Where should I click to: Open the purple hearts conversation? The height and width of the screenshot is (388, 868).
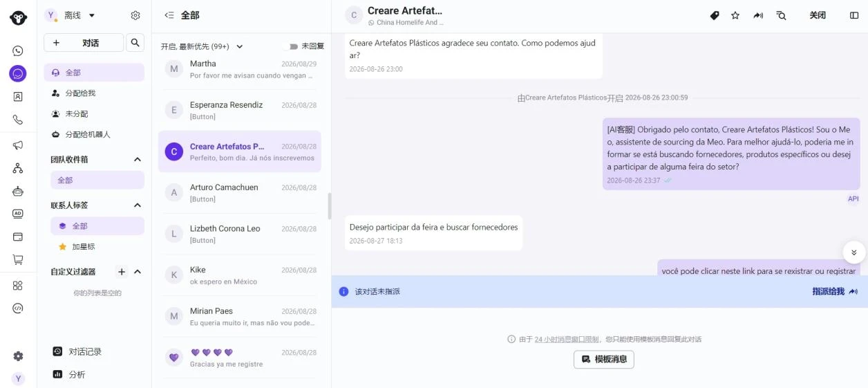click(x=240, y=358)
